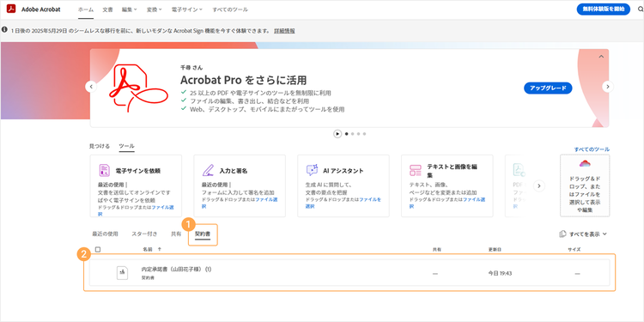Select the fourth carousel dot
This screenshot has height=322, width=644.
(364, 134)
